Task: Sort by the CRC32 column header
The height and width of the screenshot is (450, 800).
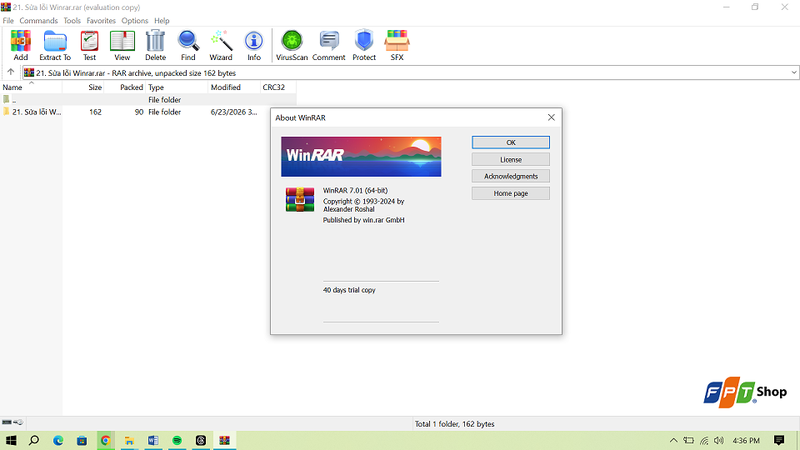Action: click(278, 87)
